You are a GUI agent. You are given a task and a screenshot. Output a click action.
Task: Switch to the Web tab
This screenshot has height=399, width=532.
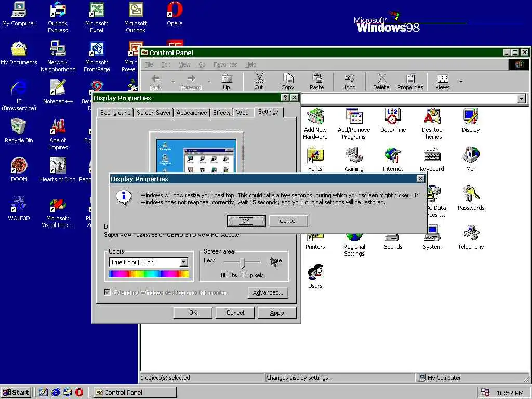(242, 113)
